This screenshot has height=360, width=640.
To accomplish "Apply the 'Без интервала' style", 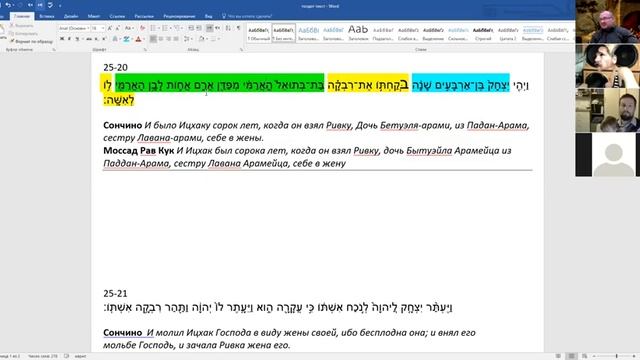I will pyautogui.click(x=284, y=33).
